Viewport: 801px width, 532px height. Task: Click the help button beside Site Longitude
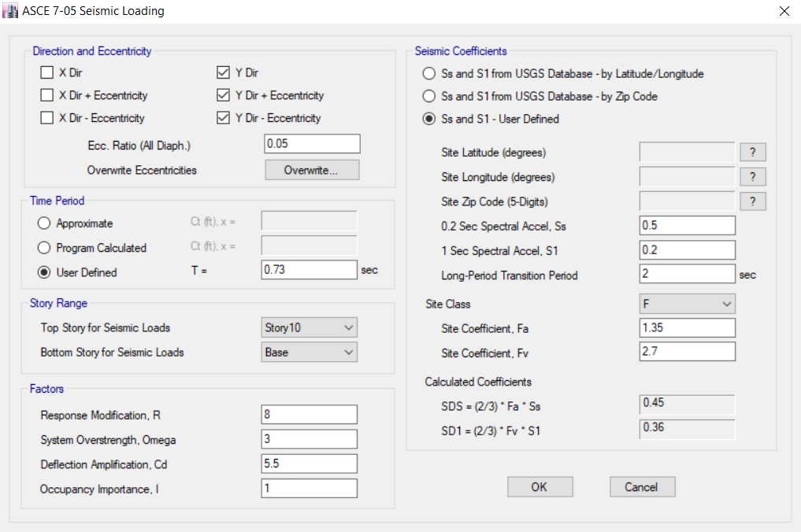[x=752, y=177]
